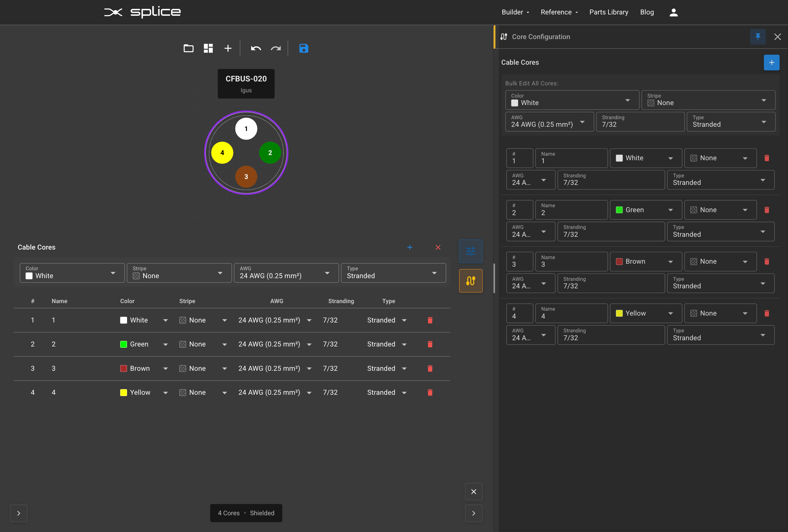
Task: Open bulk edit AWG dropdown in side panel
Action: (549, 122)
